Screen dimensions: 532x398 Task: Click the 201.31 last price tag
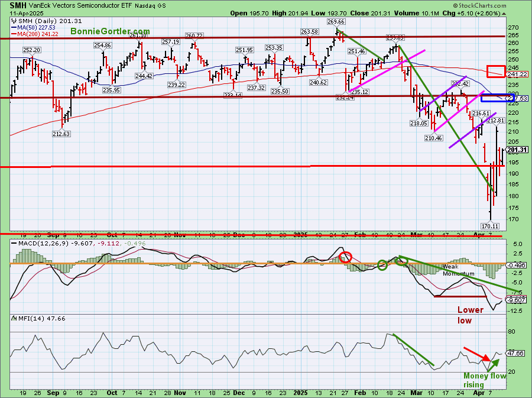pos(518,150)
